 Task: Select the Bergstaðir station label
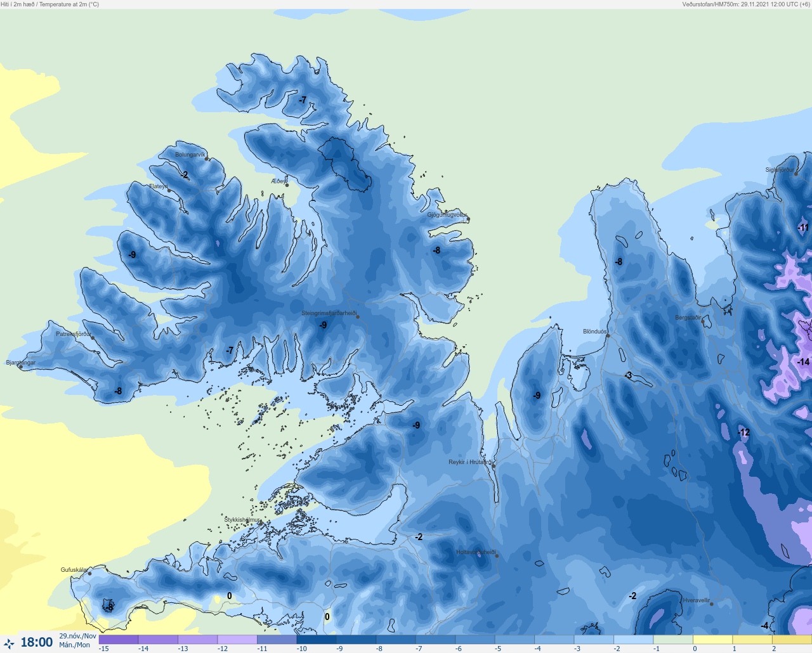(688, 318)
